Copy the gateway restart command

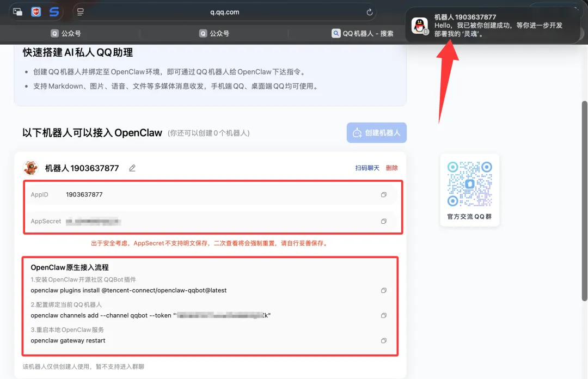coord(384,341)
